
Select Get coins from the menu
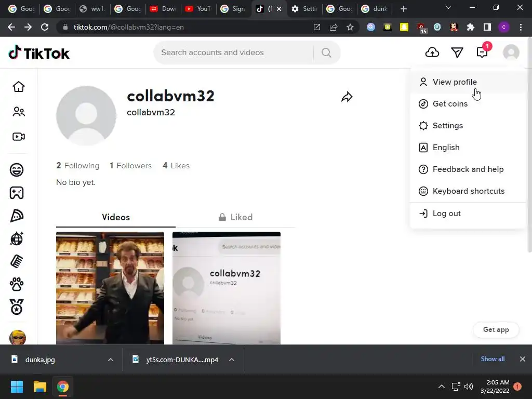pos(468,104)
